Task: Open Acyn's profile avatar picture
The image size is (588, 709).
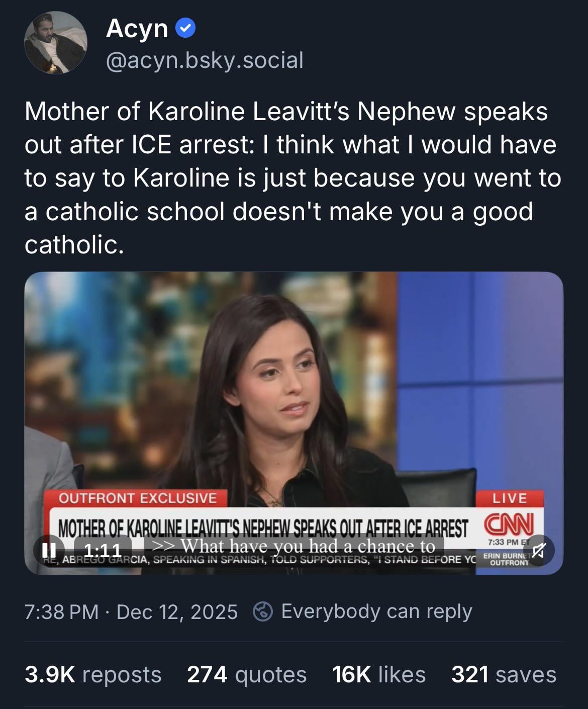Action: (56, 43)
